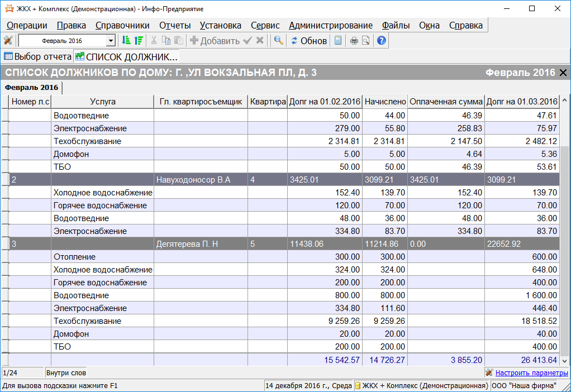Image resolution: width=571 pixels, height=392 pixels.
Task: Open the Справка menu
Action: coord(466,26)
